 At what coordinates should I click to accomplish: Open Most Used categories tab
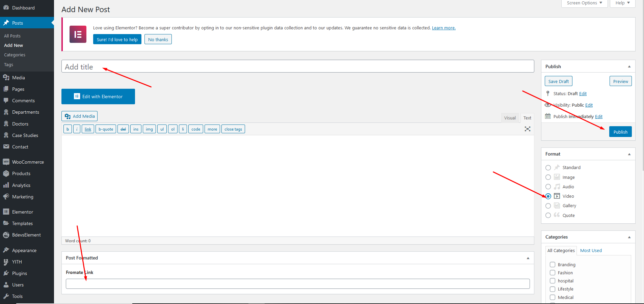point(591,250)
